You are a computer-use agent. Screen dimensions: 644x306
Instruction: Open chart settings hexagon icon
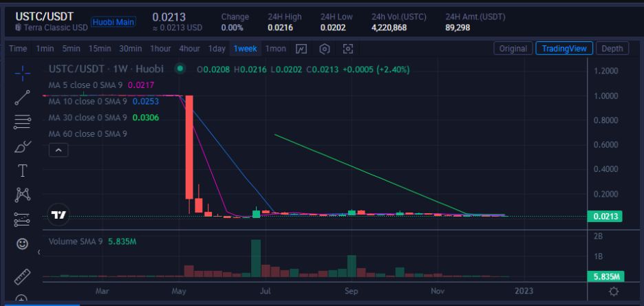coord(325,49)
